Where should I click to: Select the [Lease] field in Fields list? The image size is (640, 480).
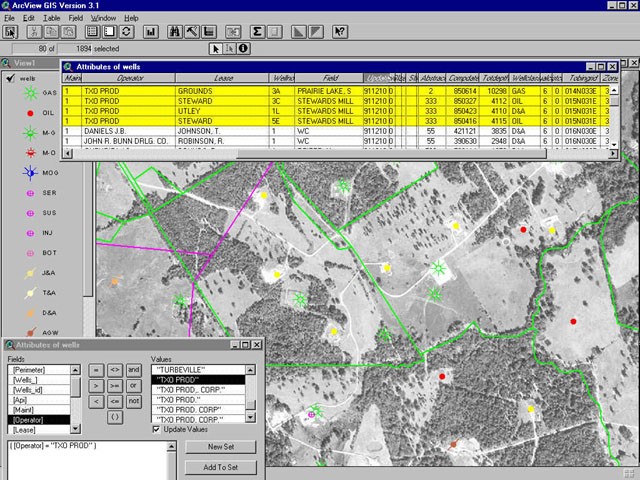click(22, 430)
